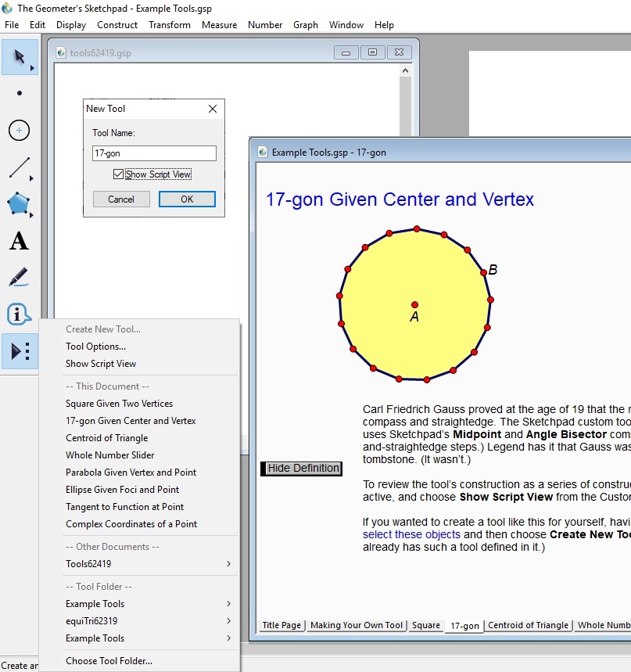Choose Tool Folder from the menu
Viewport: 631px width, 672px height.
tap(109, 661)
